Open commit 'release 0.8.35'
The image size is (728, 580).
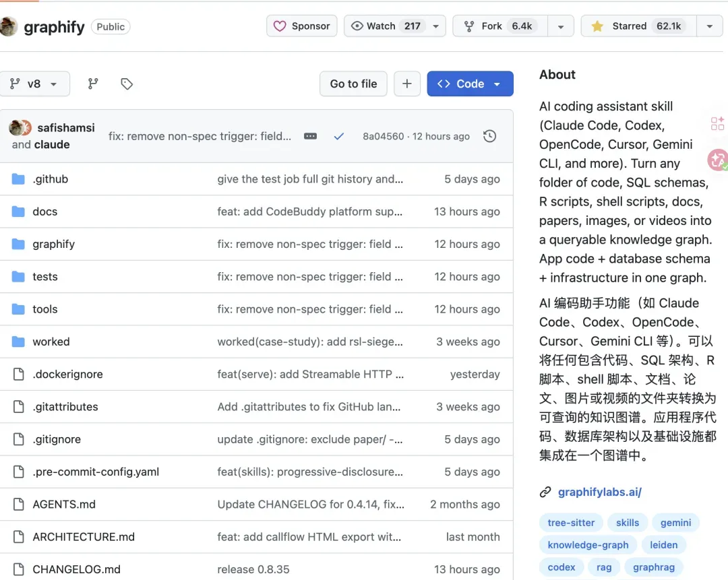coord(253,569)
